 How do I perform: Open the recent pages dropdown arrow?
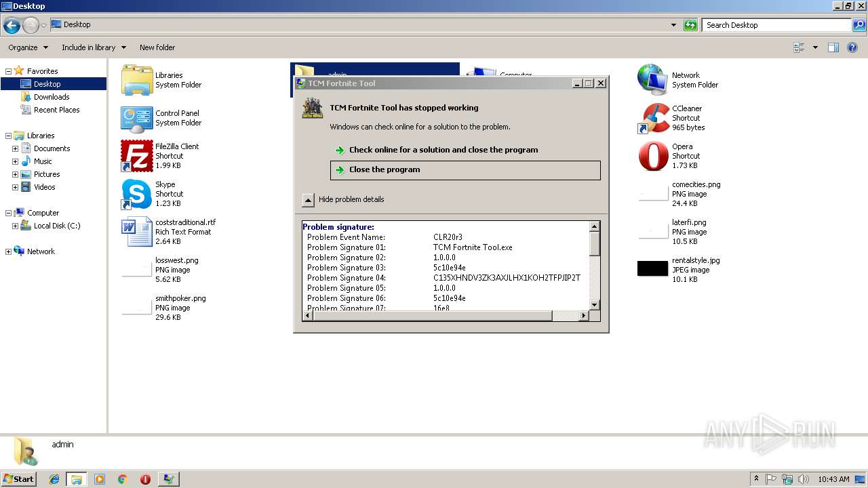click(x=43, y=26)
